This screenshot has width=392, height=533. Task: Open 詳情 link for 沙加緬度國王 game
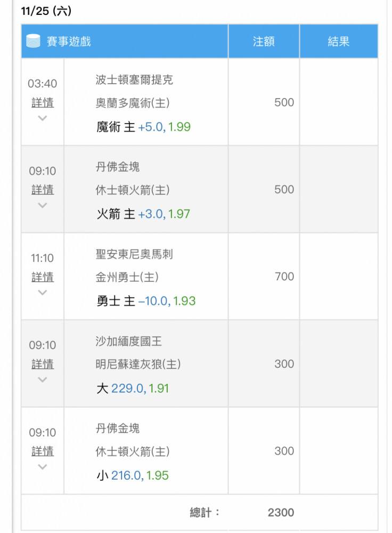pos(43,364)
